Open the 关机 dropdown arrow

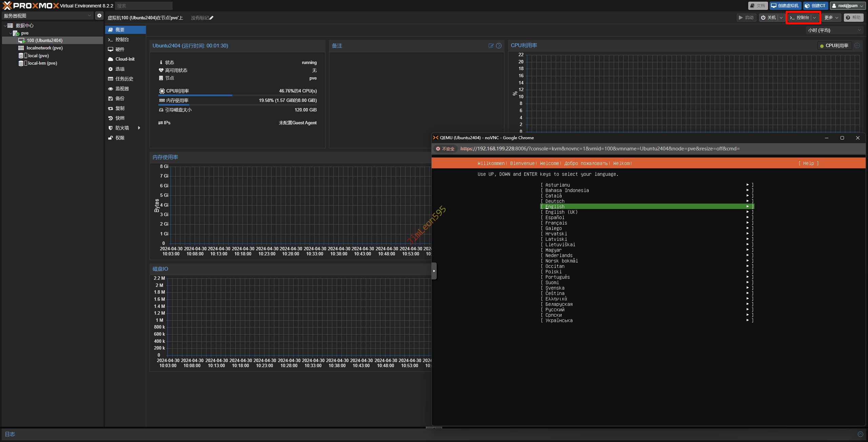781,18
